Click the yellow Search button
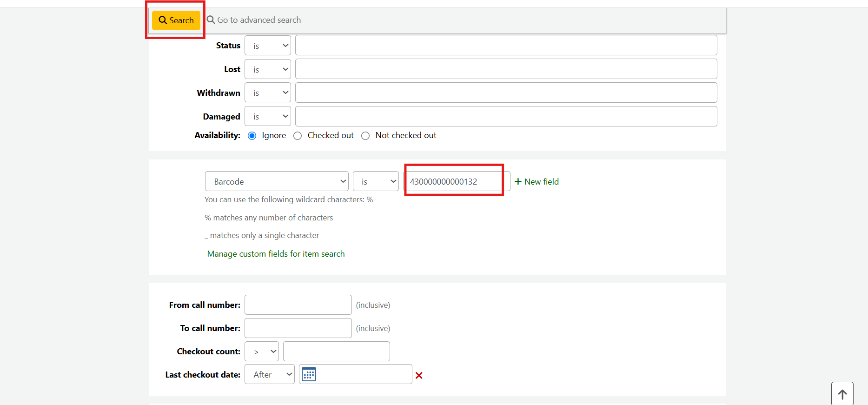The image size is (868, 405). click(176, 20)
